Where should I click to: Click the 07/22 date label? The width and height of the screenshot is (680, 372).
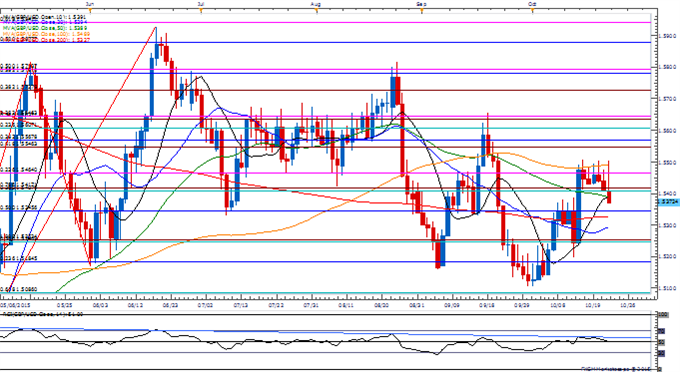click(x=276, y=305)
